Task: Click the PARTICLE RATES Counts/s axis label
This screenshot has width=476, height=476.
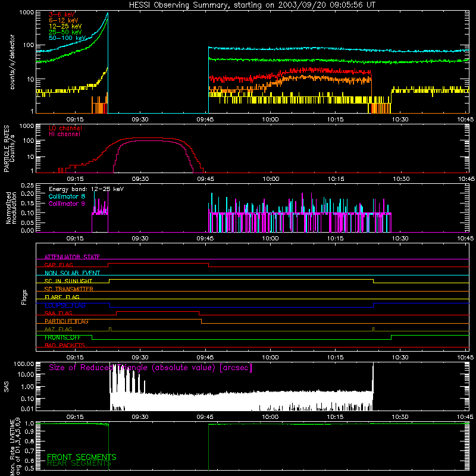Action: click(x=9, y=148)
